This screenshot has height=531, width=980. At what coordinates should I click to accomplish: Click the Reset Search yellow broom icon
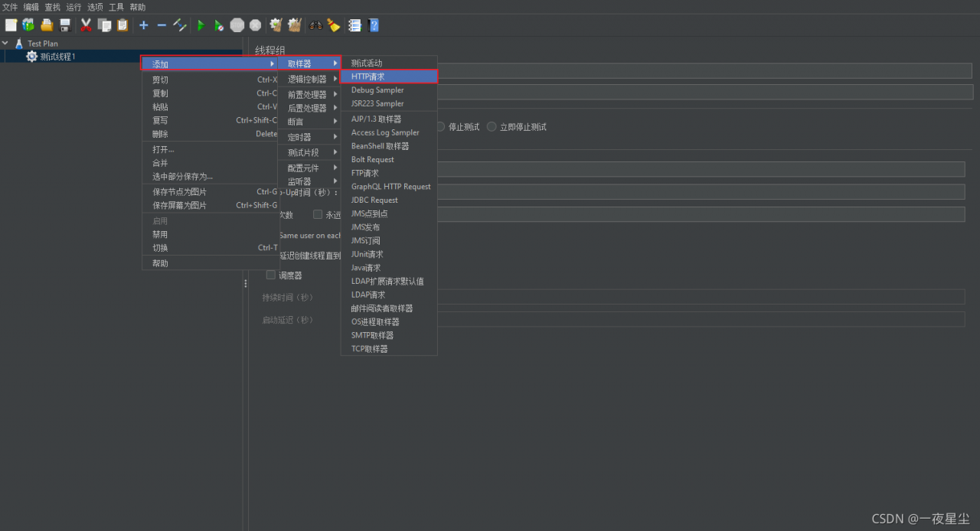[334, 25]
